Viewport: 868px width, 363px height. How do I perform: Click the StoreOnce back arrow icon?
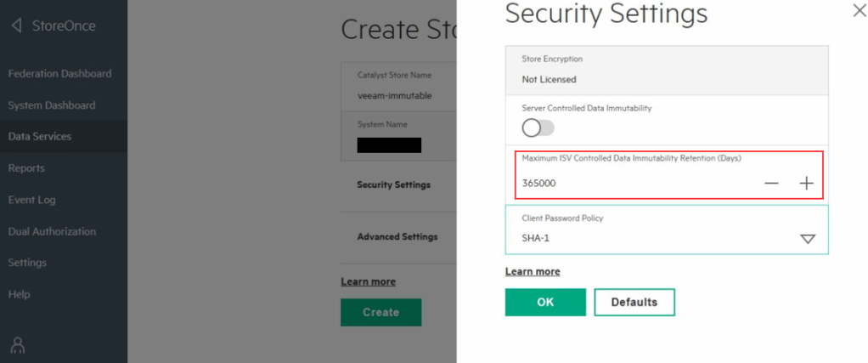[x=16, y=26]
